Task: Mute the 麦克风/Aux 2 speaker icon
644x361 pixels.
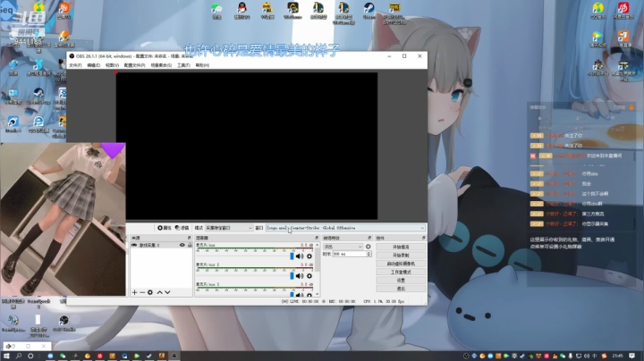Action: (x=300, y=276)
